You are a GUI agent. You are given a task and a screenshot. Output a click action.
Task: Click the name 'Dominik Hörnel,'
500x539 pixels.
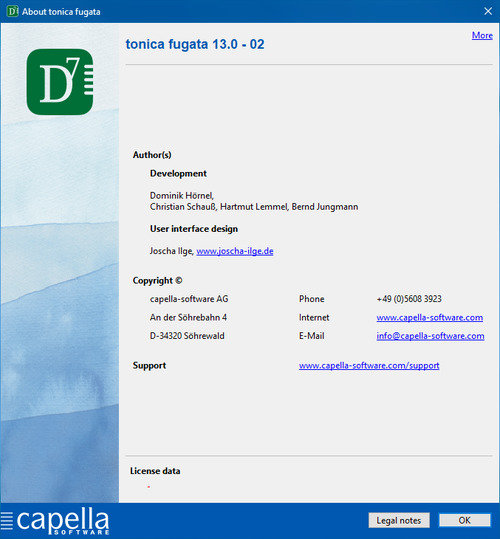[182, 196]
